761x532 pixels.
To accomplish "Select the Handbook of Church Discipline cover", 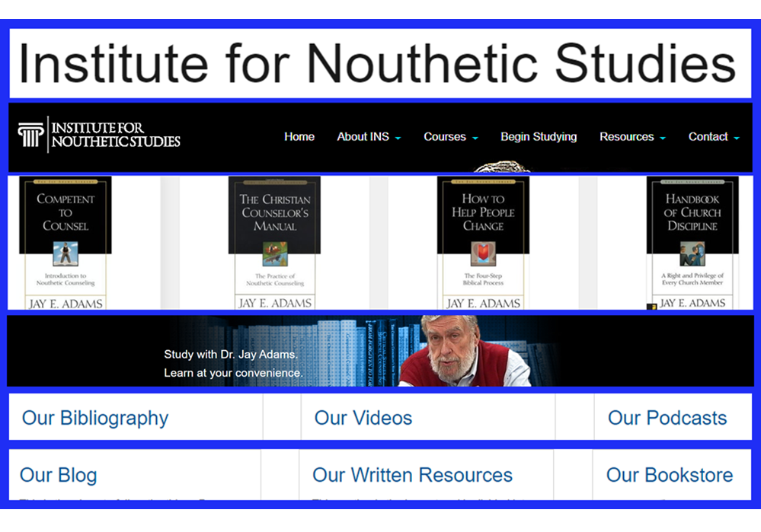I will [x=692, y=243].
